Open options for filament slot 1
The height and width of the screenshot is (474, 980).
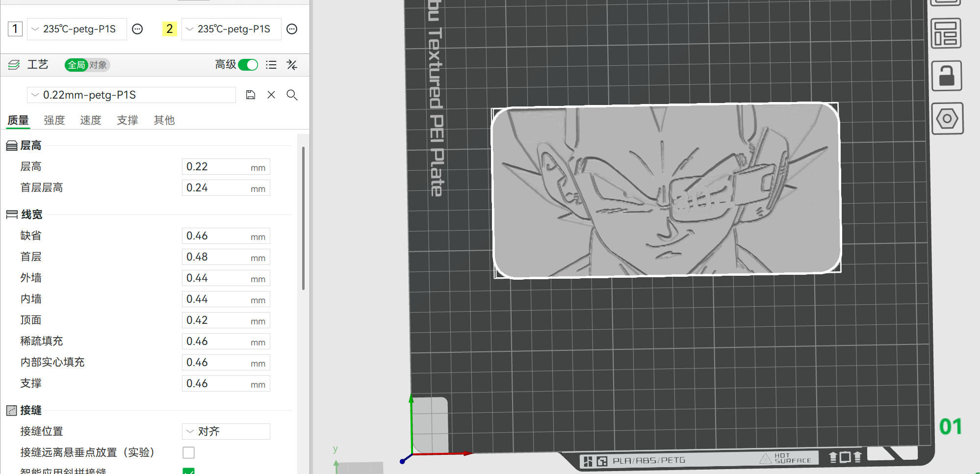[x=137, y=29]
